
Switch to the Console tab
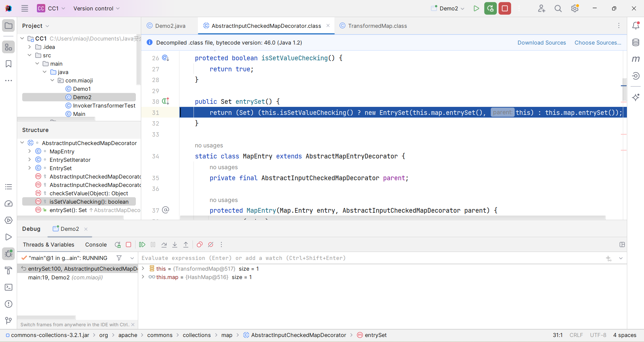coord(96,245)
